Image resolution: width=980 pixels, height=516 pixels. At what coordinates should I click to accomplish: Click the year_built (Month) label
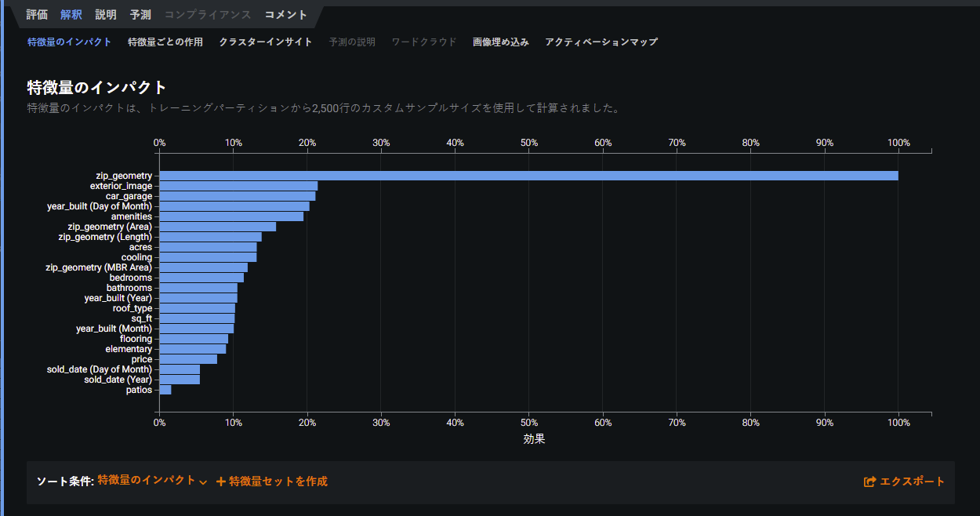[x=114, y=329]
